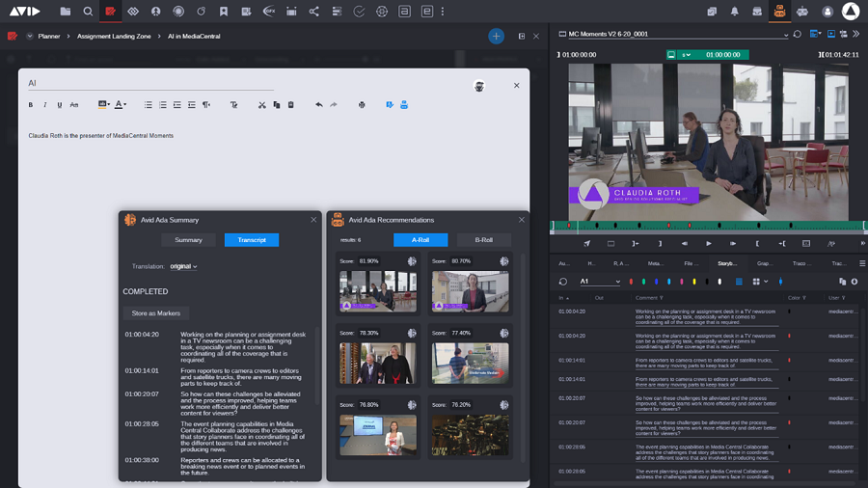Open Assignment Landing Zone breadcrumb link
The height and width of the screenshot is (488, 868).
pyautogui.click(x=114, y=36)
